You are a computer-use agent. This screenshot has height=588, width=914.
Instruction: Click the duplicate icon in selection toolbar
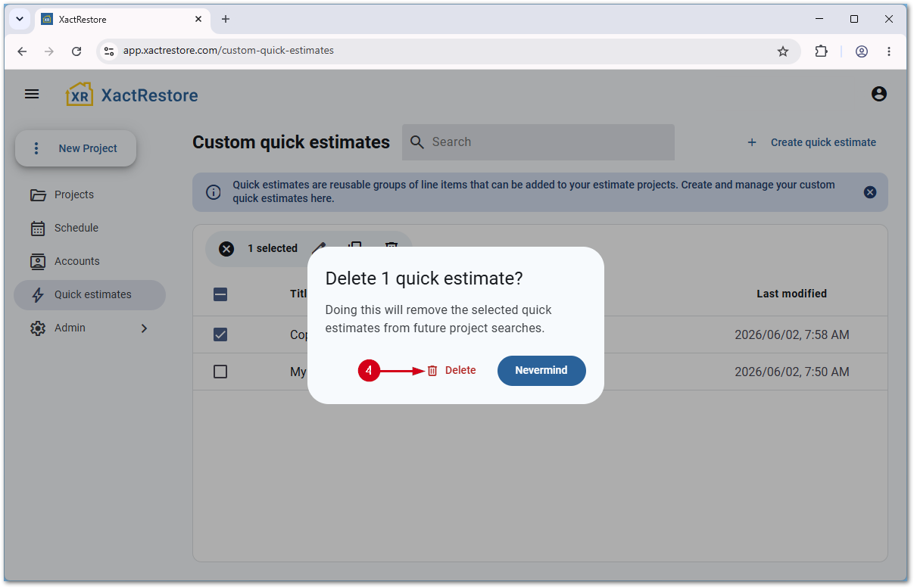point(355,244)
